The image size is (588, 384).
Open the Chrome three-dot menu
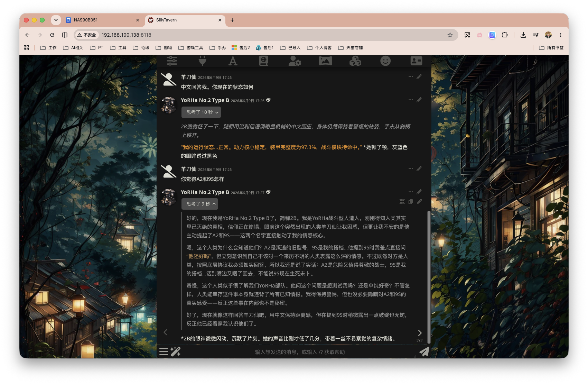tap(561, 35)
